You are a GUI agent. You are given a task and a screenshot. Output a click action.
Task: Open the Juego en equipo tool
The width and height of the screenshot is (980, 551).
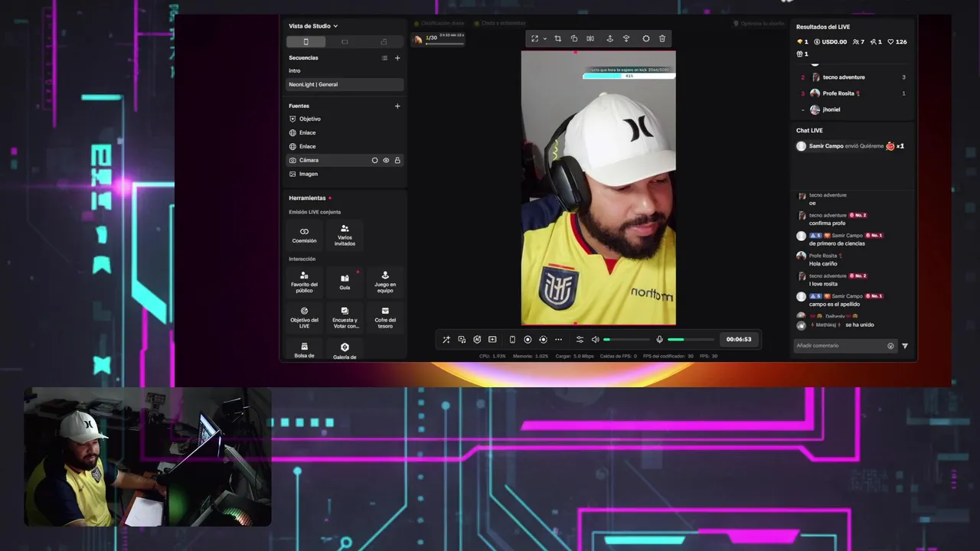[x=385, y=281]
